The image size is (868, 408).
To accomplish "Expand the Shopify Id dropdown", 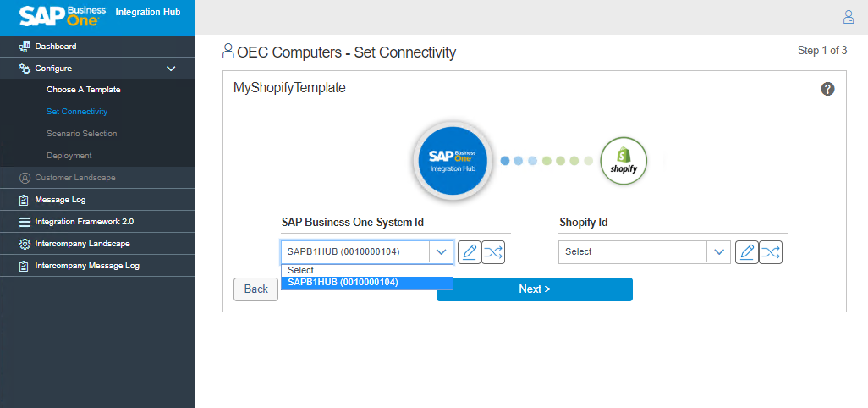I will pyautogui.click(x=718, y=252).
